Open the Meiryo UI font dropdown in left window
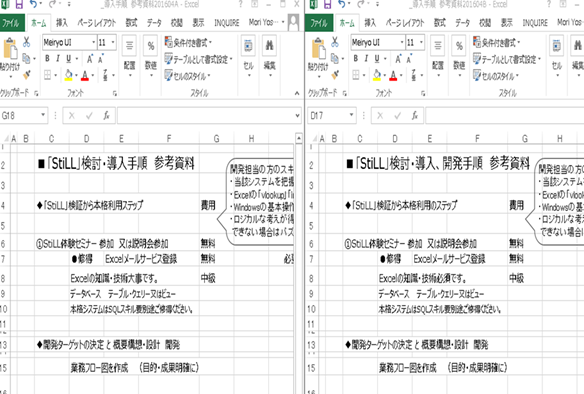 (x=93, y=42)
